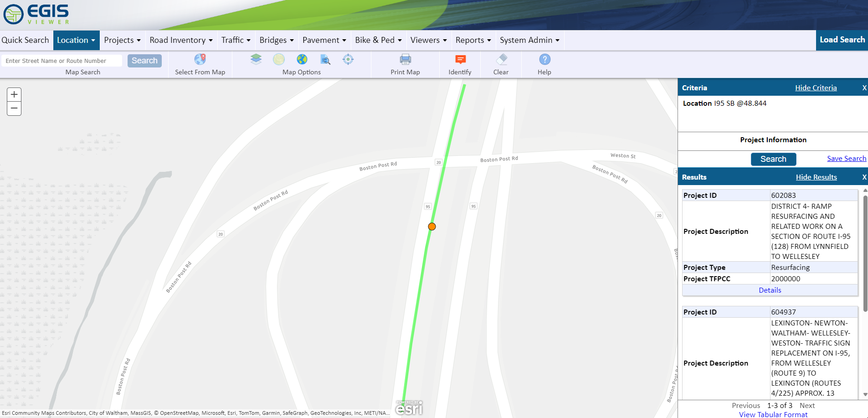Click the basemap circle icon in Map Options
868x418 pixels.
pyautogui.click(x=279, y=60)
